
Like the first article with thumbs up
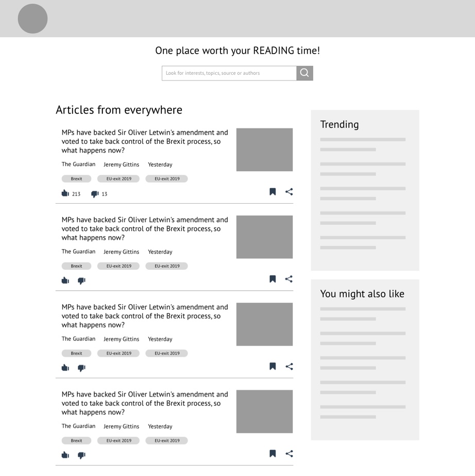pos(65,193)
